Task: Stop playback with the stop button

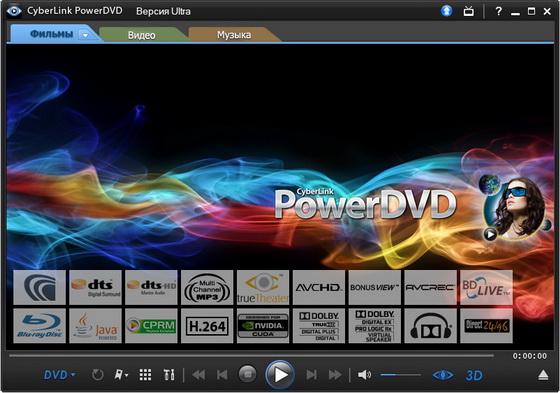Action: [x=248, y=374]
